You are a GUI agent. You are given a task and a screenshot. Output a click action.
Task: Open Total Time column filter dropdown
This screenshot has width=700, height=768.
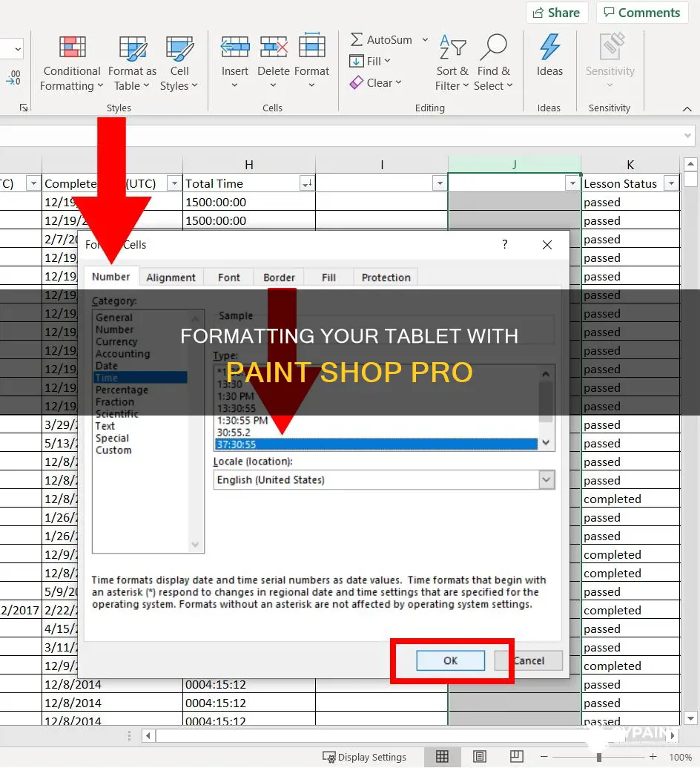pyautogui.click(x=307, y=184)
